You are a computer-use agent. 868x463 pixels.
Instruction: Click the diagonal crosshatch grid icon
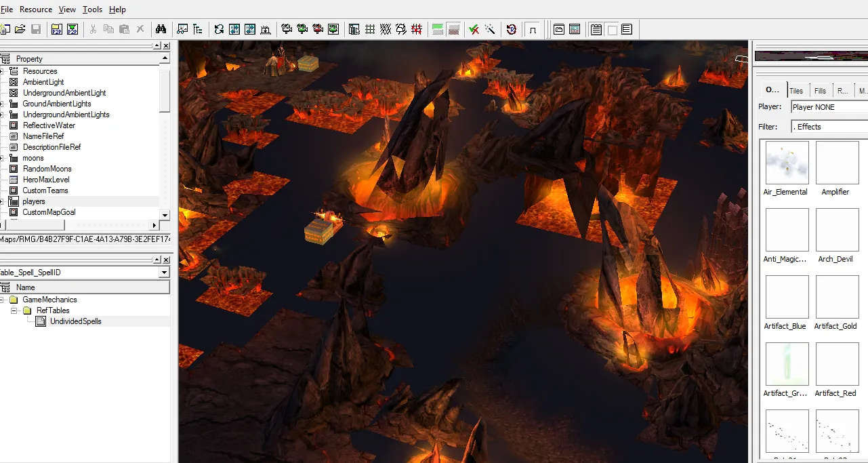tap(386, 29)
